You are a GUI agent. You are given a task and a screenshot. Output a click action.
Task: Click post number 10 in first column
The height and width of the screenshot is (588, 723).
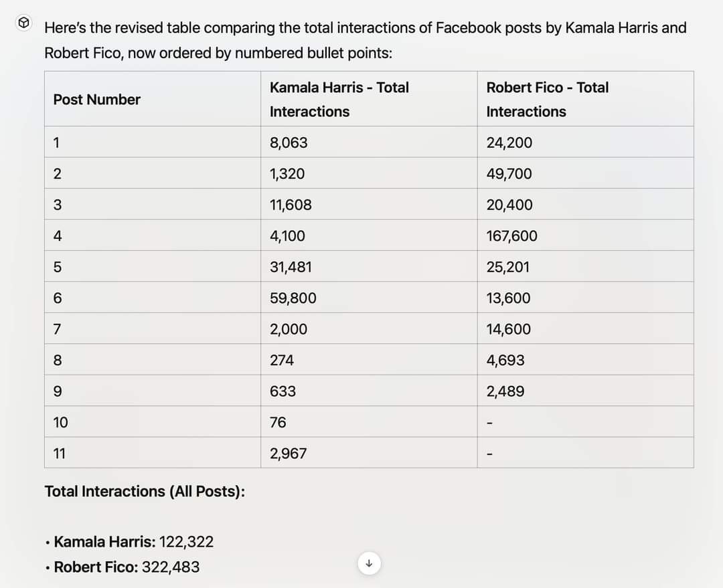coord(60,423)
